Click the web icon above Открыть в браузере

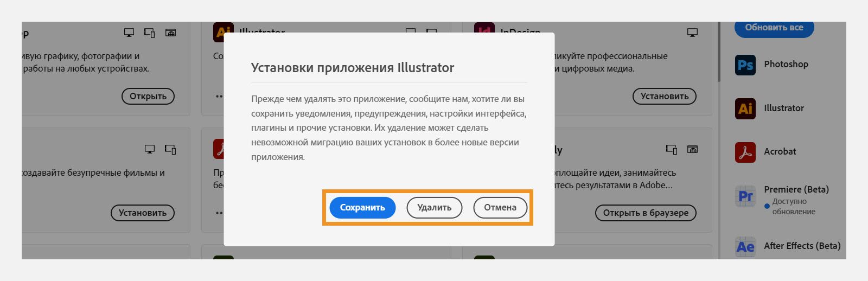[692, 149]
